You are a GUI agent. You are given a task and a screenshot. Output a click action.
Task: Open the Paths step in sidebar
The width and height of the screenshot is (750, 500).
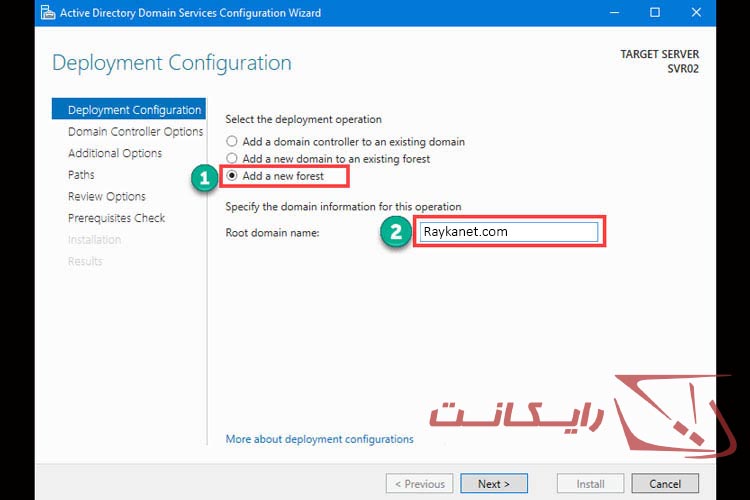(x=81, y=175)
